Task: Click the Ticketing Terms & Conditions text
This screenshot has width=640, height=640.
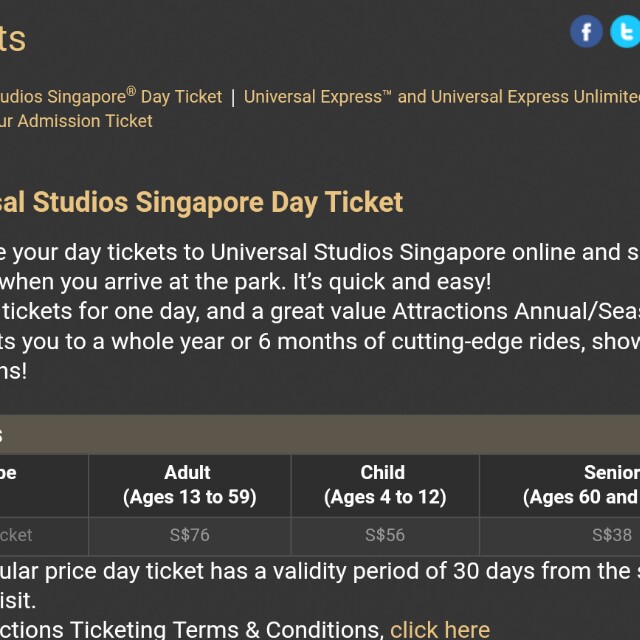Action: pos(190,629)
